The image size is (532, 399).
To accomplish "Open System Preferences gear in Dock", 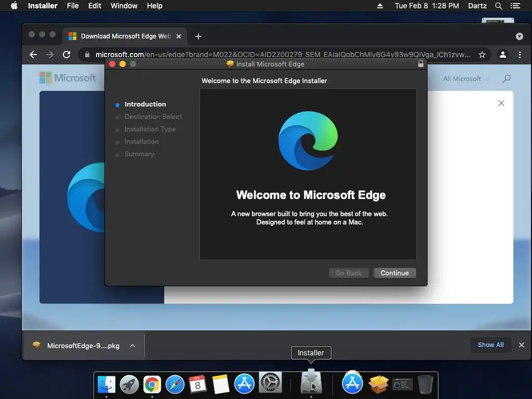I will point(270,382).
